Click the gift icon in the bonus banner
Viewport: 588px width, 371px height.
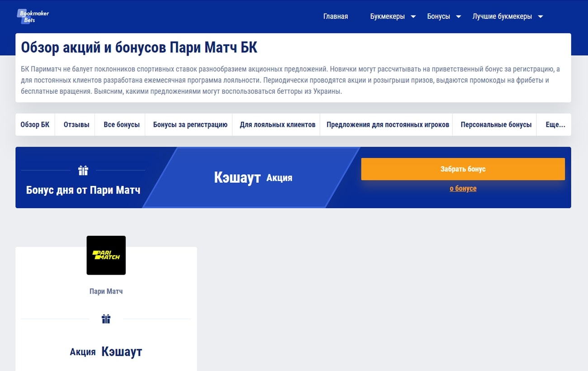click(83, 170)
